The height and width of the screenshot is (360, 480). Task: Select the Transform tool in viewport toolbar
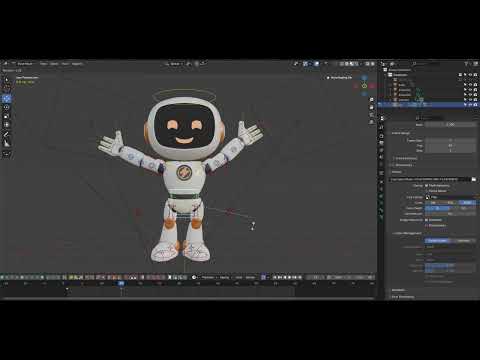click(6, 125)
